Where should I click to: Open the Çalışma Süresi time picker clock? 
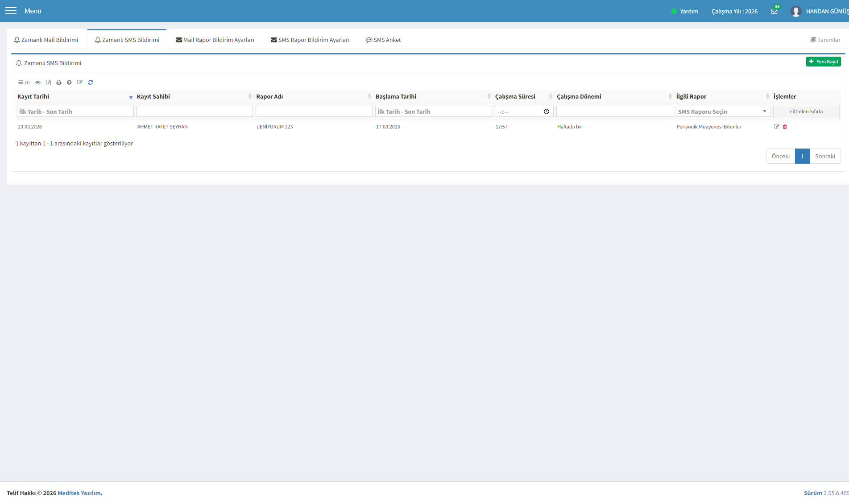pos(547,112)
